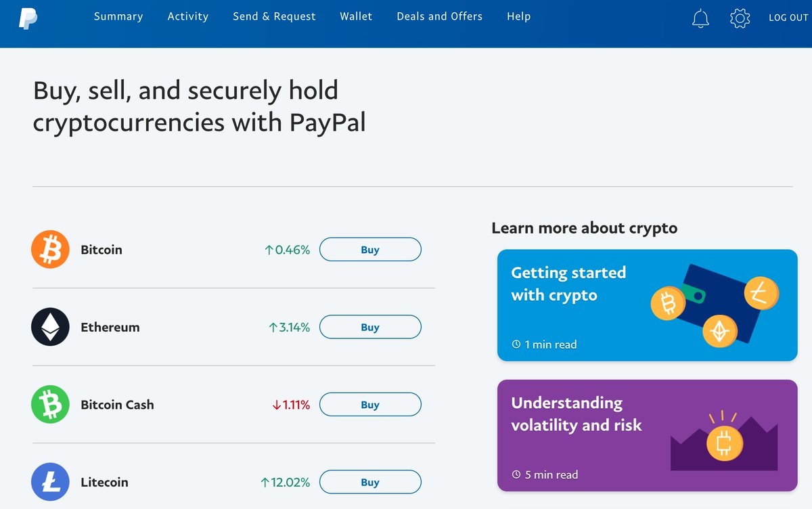Click the Litecoin coin icon
Image resolution: width=812 pixels, height=509 pixels.
[50, 482]
